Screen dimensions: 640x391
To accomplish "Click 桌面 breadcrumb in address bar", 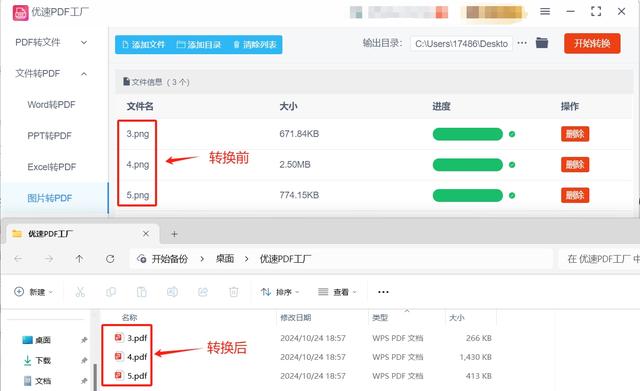I will tap(224, 259).
